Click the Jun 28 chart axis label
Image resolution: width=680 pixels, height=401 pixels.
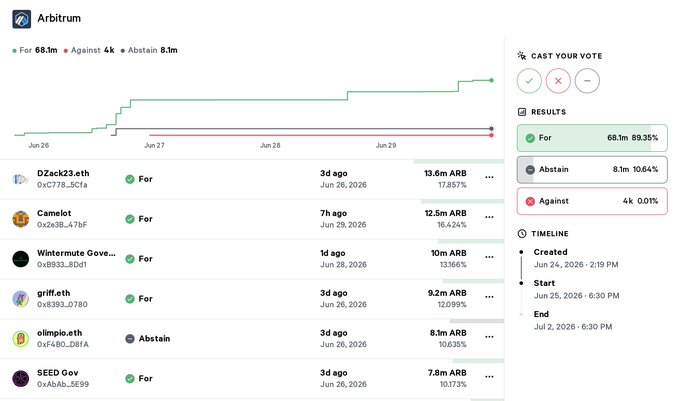(270, 145)
